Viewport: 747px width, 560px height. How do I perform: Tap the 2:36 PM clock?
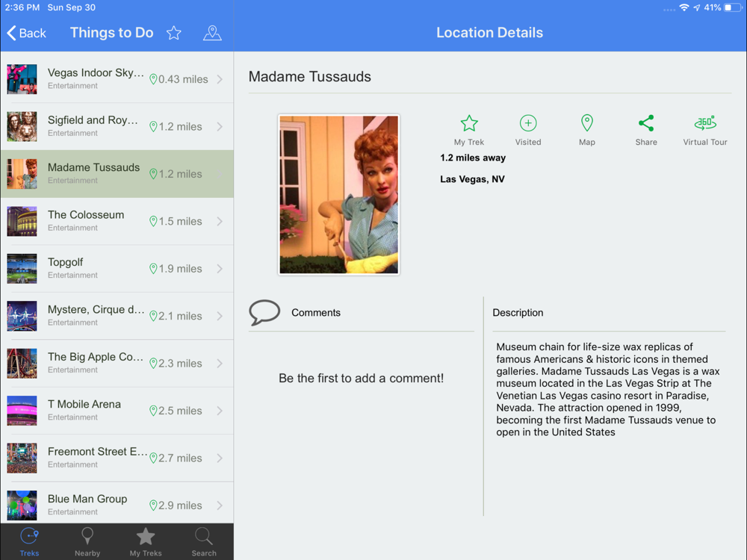click(22, 7)
